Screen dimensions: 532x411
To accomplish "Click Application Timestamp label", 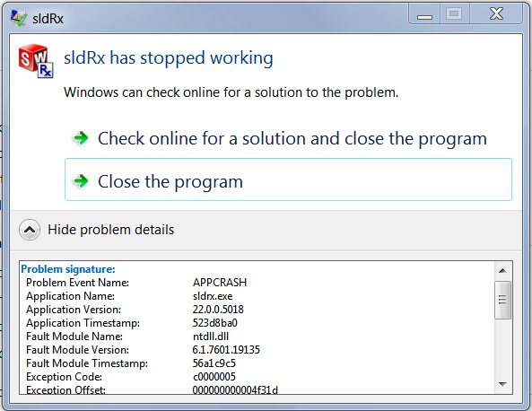I will pyautogui.click(x=83, y=323).
